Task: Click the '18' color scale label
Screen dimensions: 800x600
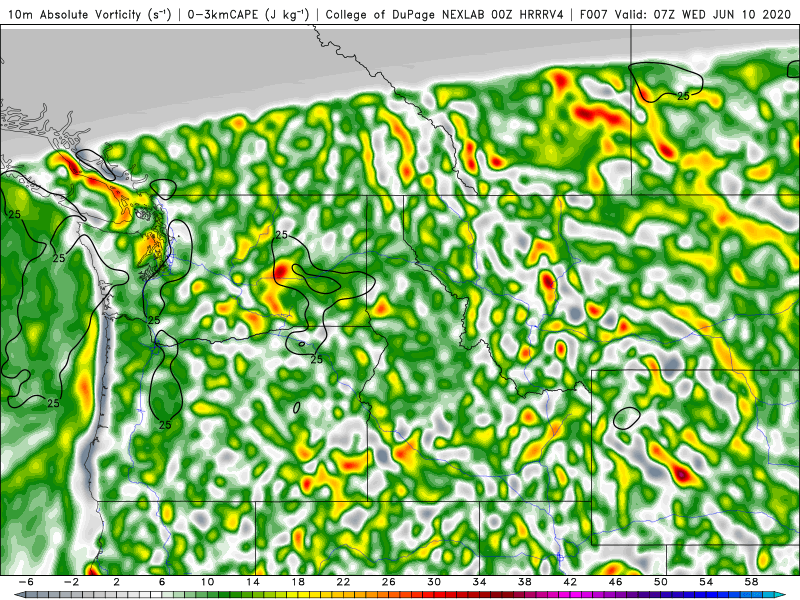Action: (x=298, y=582)
